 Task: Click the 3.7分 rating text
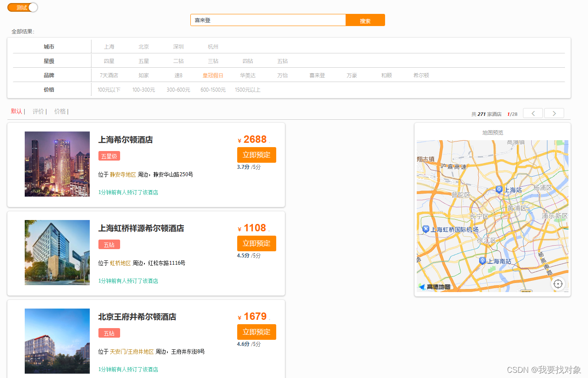pyautogui.click(x=243, y=167)
